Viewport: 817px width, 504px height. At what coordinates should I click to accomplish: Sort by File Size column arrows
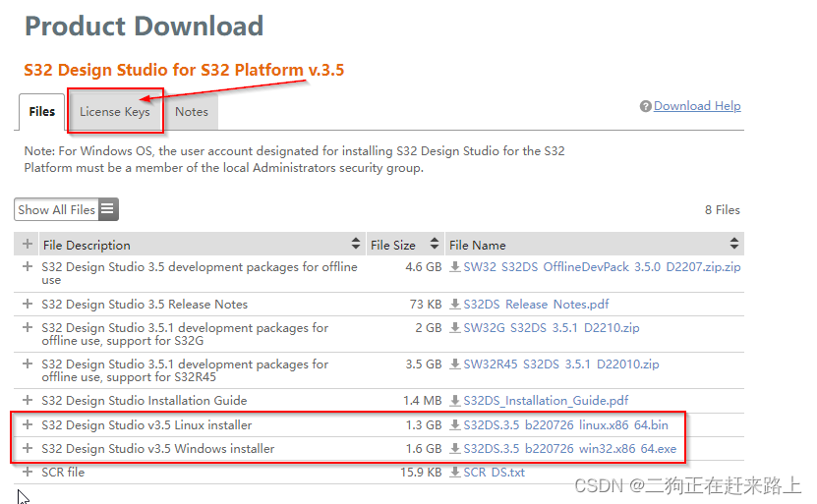434,243
